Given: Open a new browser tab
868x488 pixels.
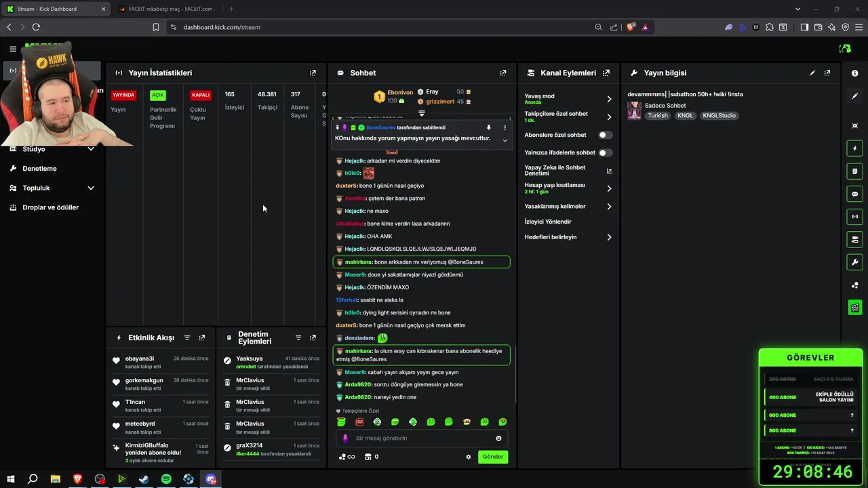Looking at the screenshot, I should pos(231,9).
